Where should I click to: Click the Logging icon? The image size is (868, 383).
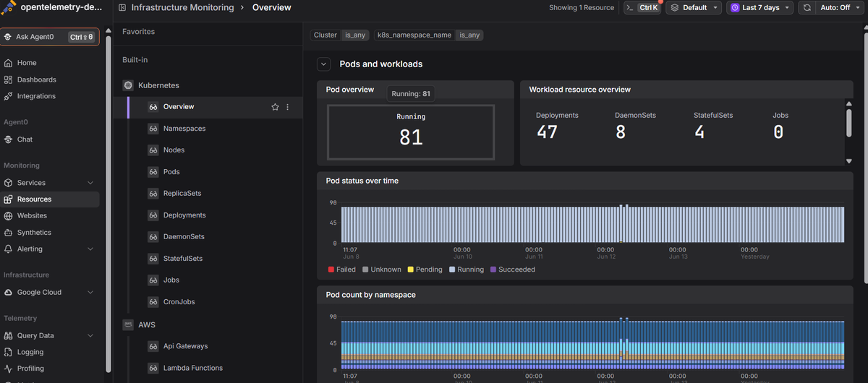click(8, 352)
